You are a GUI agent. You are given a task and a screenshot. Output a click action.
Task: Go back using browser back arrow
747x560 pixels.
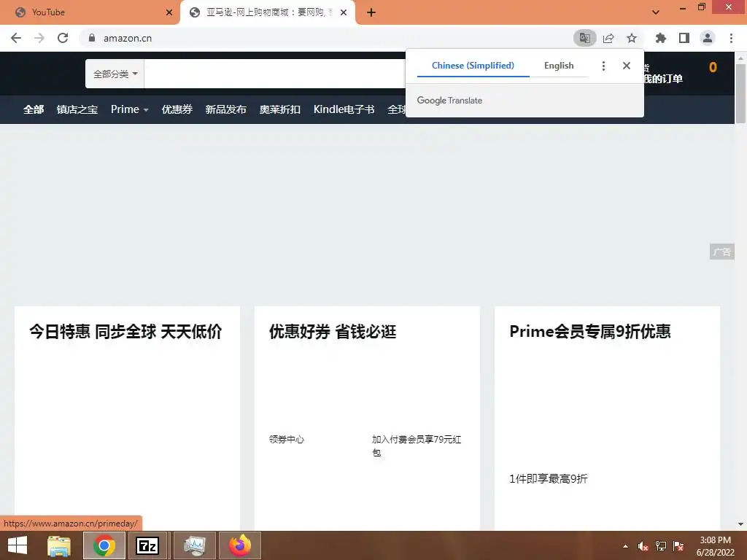[x=16, y=38]
